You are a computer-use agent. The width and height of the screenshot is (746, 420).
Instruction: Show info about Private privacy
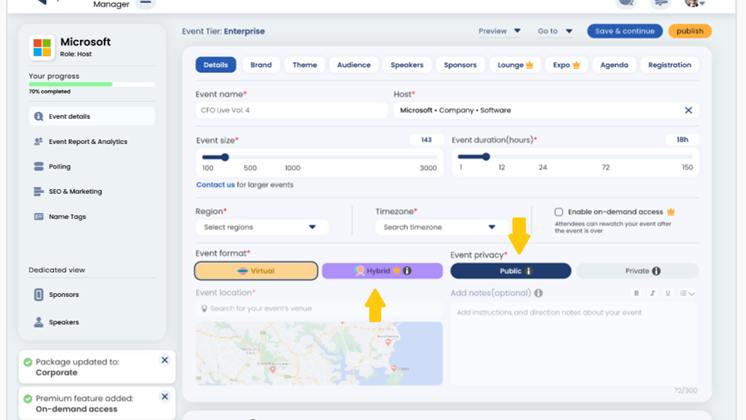point(656,271)
